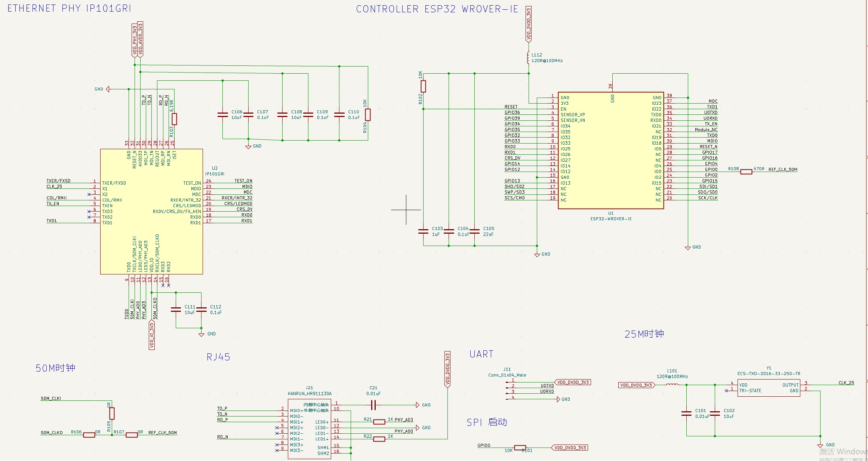868x461 pixels.
Task: Select resistor R105 0R symbol
Action: click(112, 414)
